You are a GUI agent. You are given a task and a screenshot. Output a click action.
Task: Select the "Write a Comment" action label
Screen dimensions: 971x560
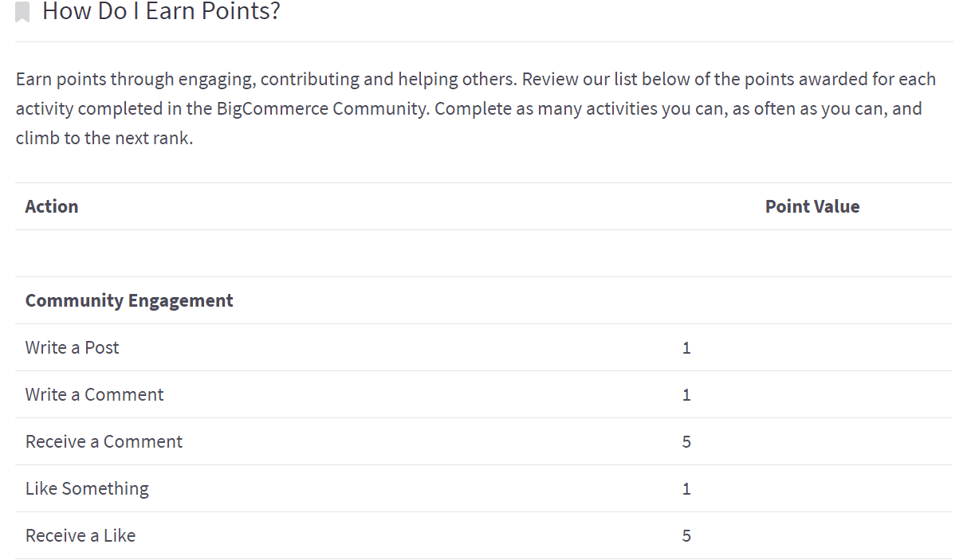(x=95, y=394)
